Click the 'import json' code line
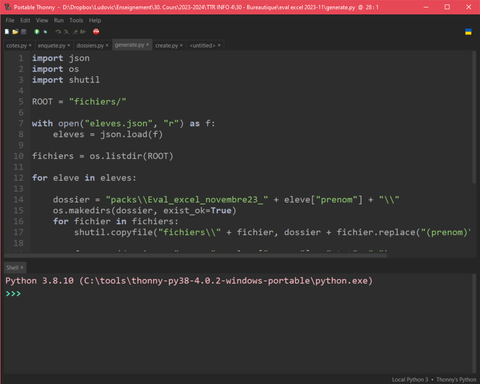 [61, 58]
